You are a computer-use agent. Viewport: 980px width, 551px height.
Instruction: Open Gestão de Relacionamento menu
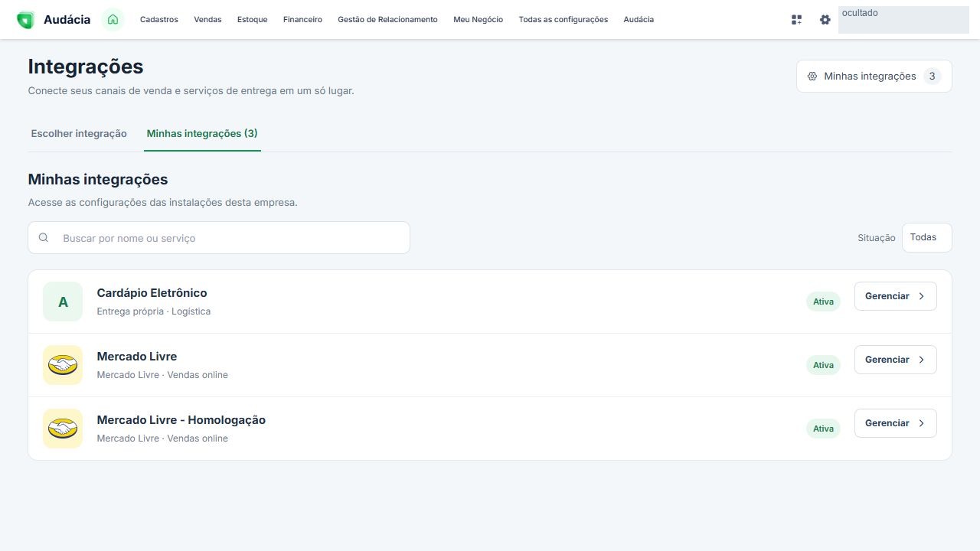(387, 20)
